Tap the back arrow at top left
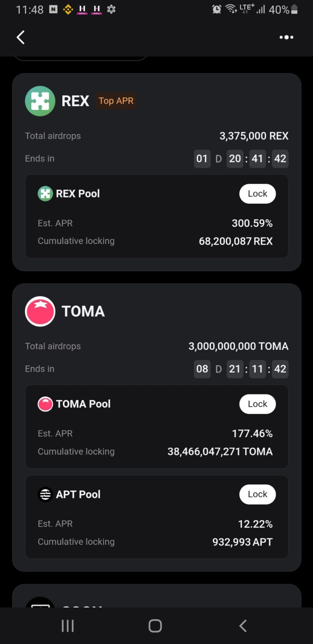Screen dimensions: 313x644 click(21, 38)
